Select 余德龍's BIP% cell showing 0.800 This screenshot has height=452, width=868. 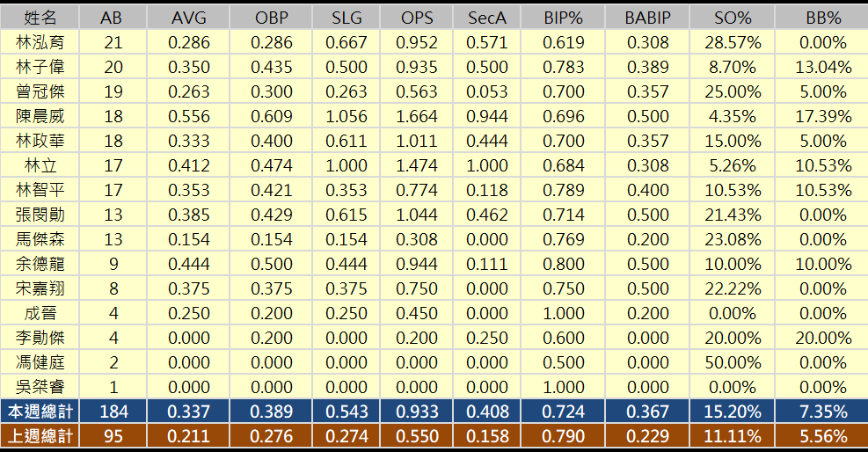tap(560, 264)
